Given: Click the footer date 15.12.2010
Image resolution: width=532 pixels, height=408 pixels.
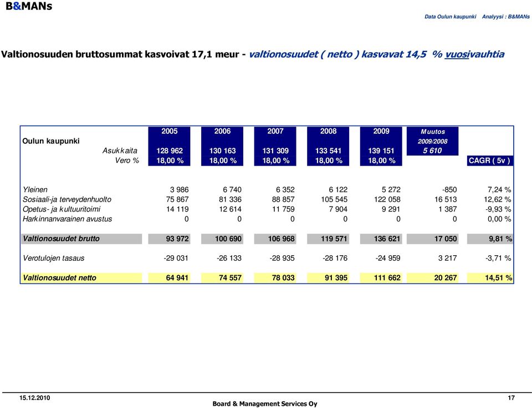Looking at the screenshot, I should coord(34,398).
